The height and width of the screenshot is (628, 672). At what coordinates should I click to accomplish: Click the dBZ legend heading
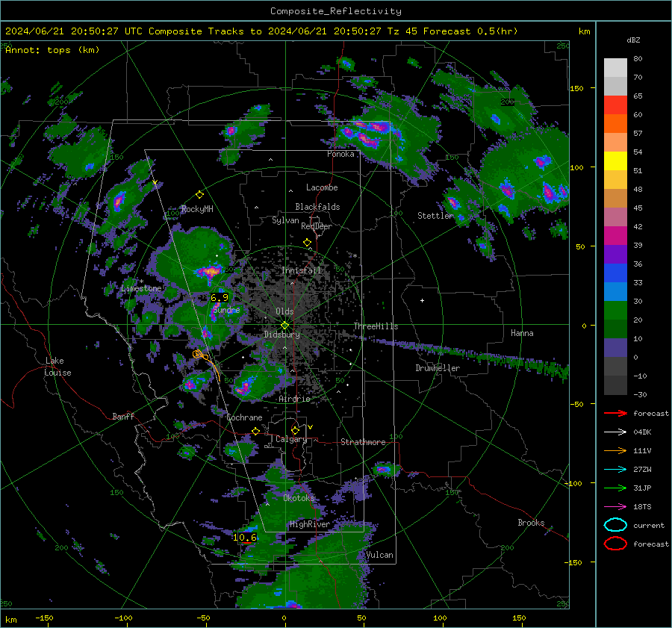(x=633, y=40)
